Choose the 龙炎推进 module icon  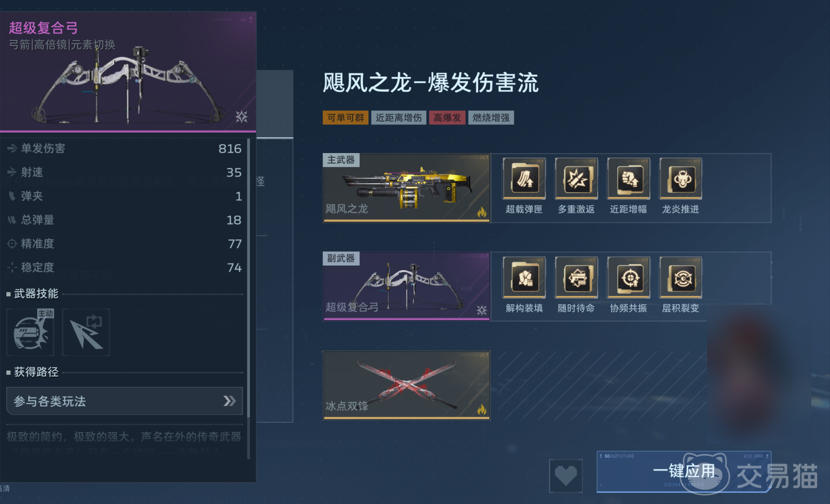pos(680,178)
